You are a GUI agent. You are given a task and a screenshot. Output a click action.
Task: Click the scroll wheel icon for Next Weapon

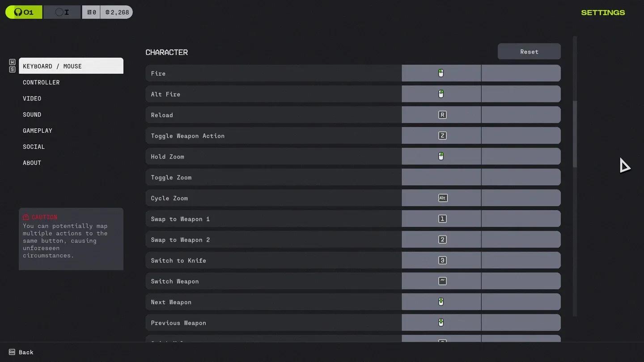pos(441,301)
